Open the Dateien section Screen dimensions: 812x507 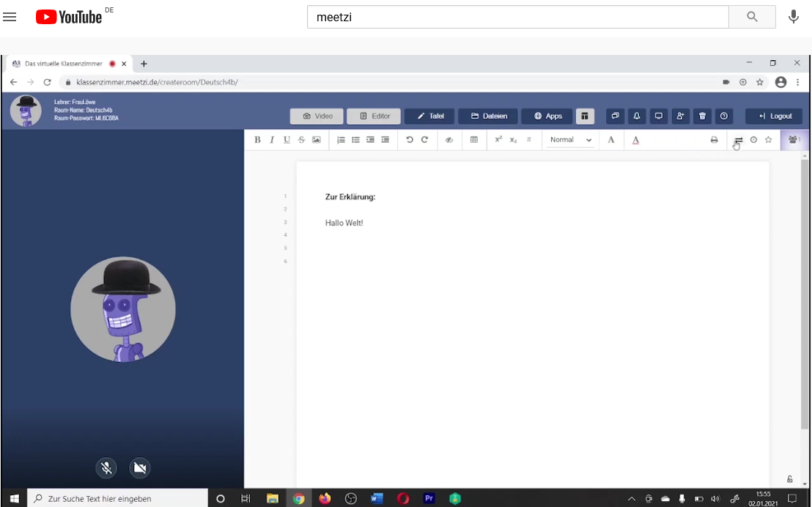tap(488, 116)
